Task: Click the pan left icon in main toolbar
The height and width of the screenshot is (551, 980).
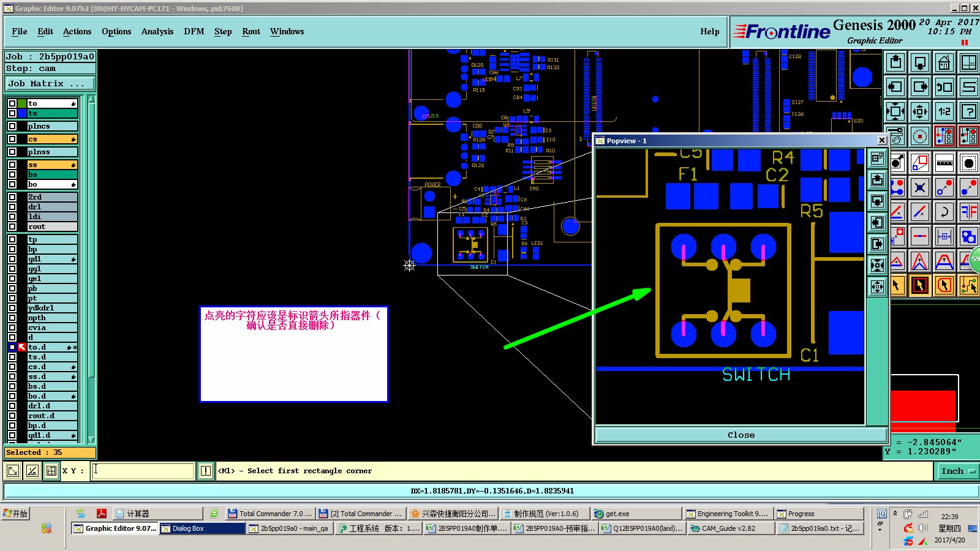Action: click(x=895, y=86)
